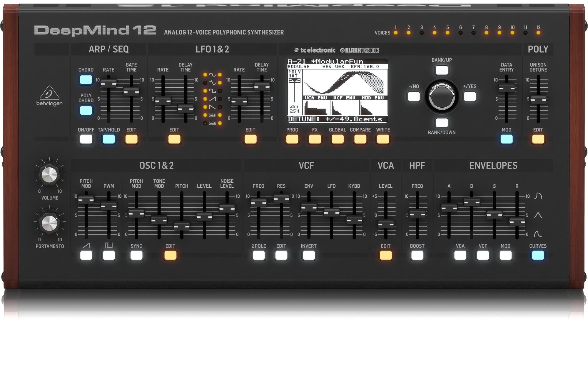Open the ARP/SEQ EDIT button

[x=131, y=139]
